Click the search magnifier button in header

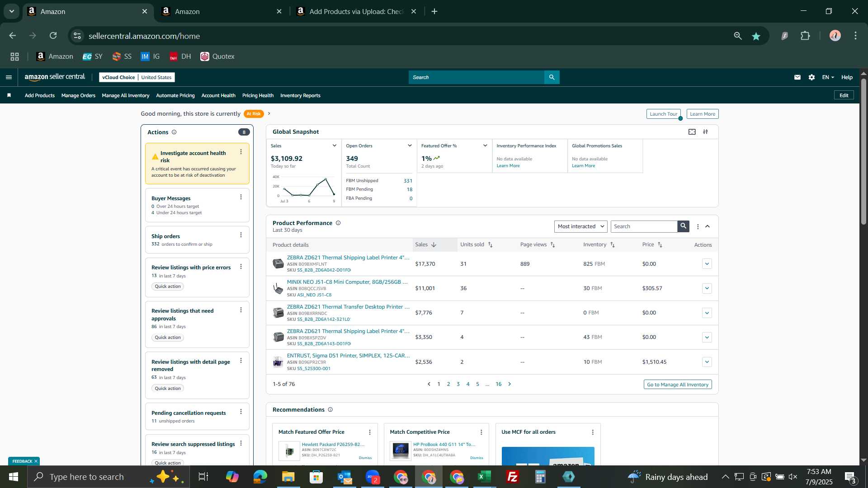552,77
